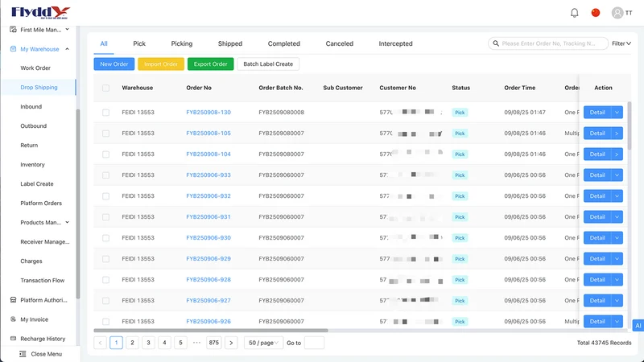Open the 50 / page size dropdown
644x362 pixels.
(263, 343)
